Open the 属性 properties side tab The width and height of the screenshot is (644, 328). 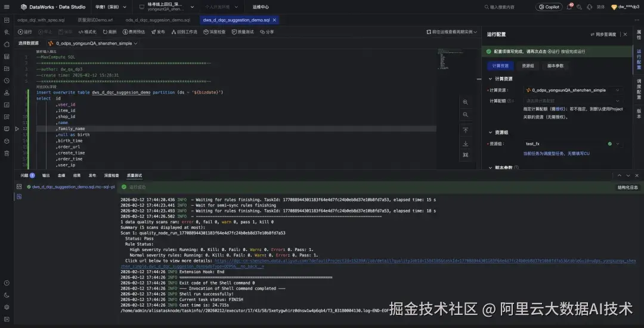tap(639, 34)
